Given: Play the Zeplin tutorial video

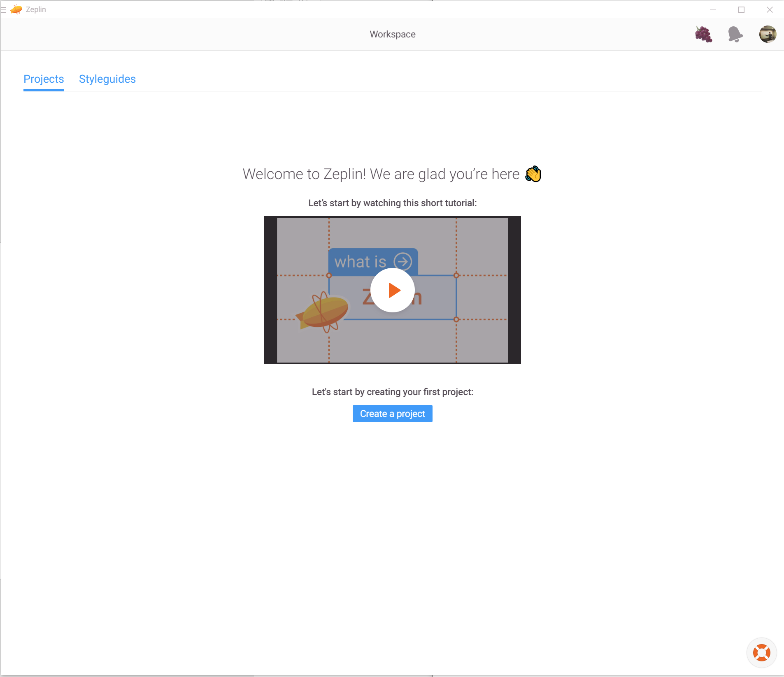Looking at the screenshot, I should (x=393, y=290).
